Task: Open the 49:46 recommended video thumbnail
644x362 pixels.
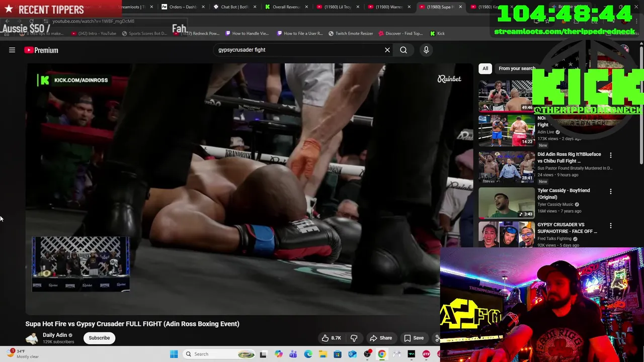Action: (505, 96)
